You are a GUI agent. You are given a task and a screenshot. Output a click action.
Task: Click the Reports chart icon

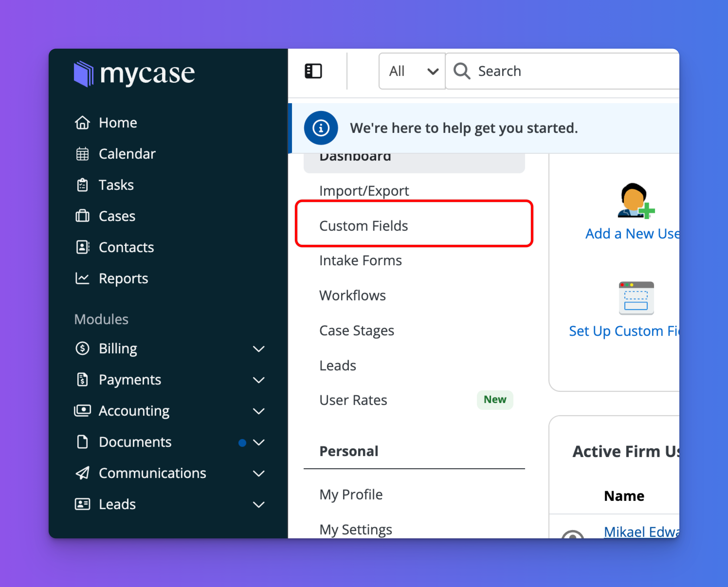(82, 278)
